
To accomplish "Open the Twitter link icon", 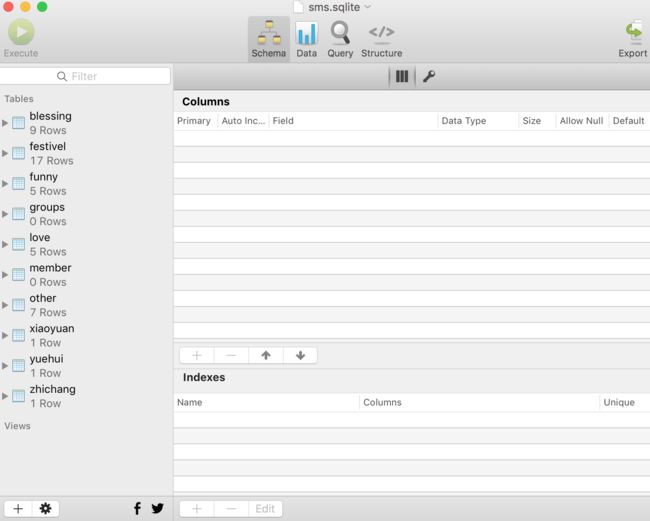I will coord(158,508).
